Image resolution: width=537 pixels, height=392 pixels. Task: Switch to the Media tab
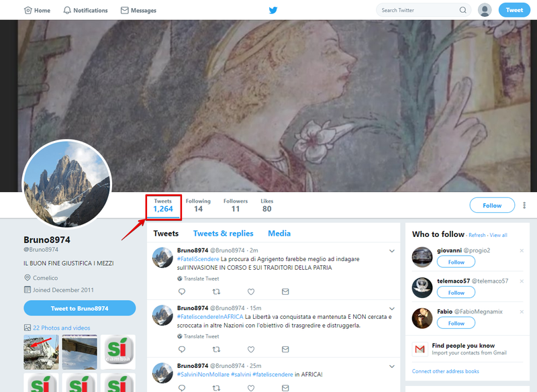[279, 234]
